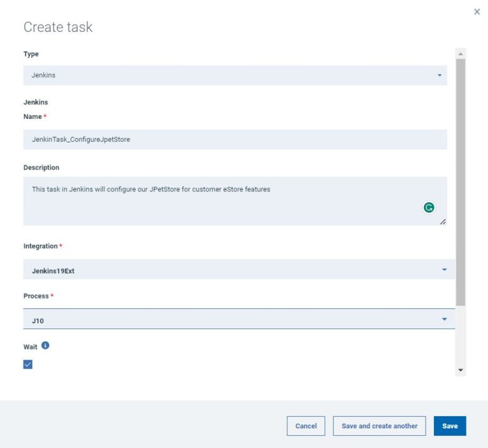The image size is (488, 448).
Task: Click the Cancel button
Action: point(306,426)
